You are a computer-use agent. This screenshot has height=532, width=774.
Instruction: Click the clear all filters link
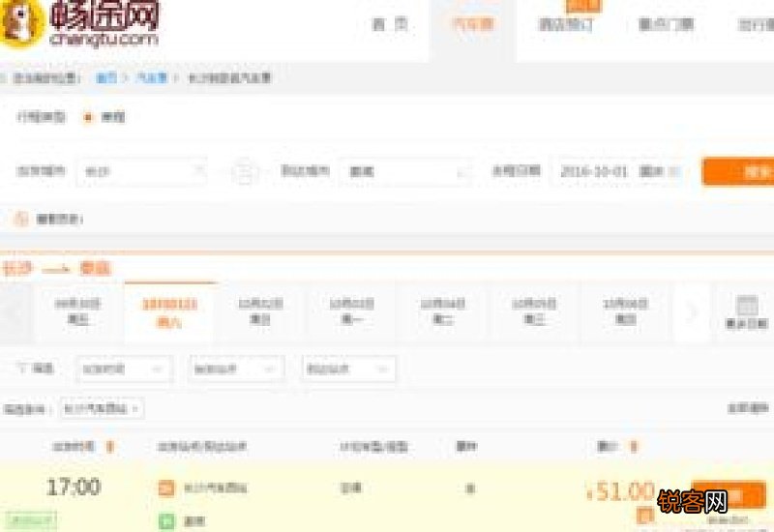(x=748, y=408)
